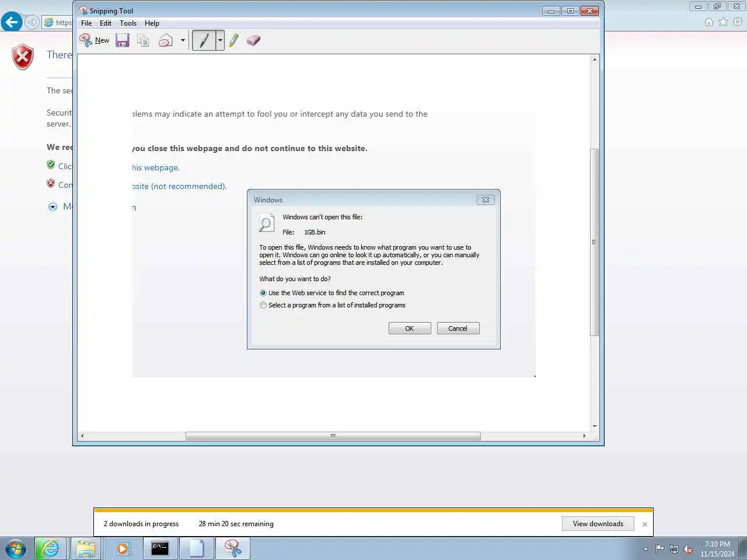Click the Save Snip floppy disk icon
Image resolution: width=747 pixels, height=560 pixels.
point(123,40)
